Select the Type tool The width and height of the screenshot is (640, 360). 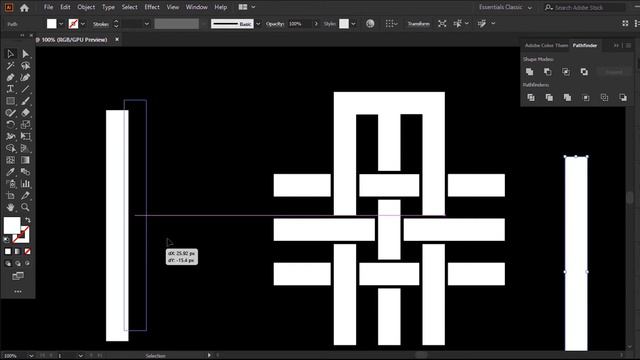click(x=11, y=89)
